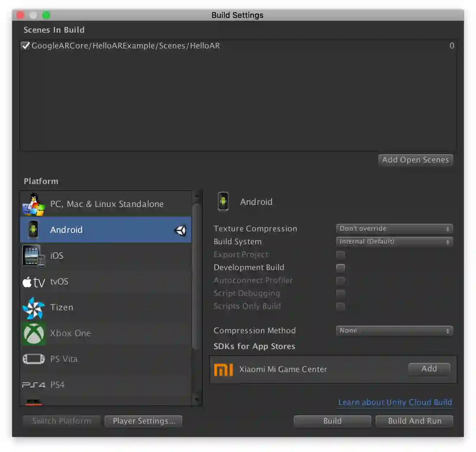Viewport: 476px width, 452px height.
Task: Select the Tizen platform
Action: [106, 307]
